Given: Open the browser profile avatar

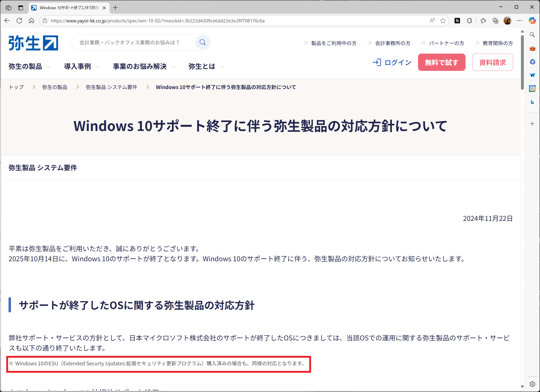Looking at the screenshot, I should [x=507, y=21].
